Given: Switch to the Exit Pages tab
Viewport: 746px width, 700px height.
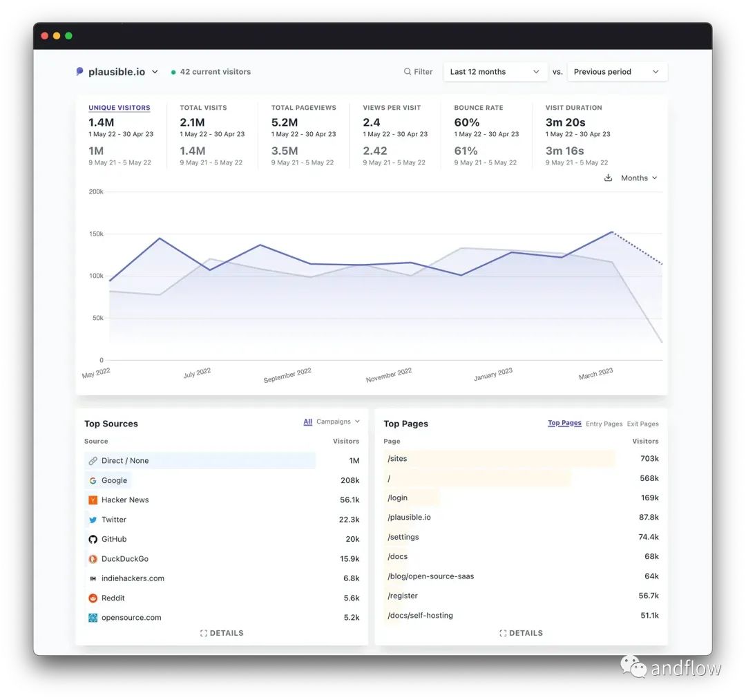Looking at the screenshot, I should coord(642,424).
